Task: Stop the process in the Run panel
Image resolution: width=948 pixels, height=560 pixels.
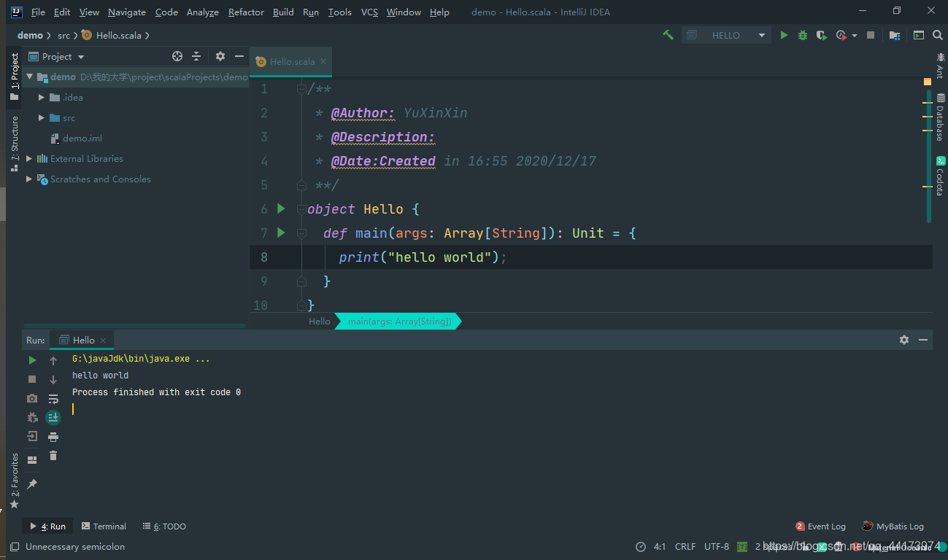Action: point(32,379)
